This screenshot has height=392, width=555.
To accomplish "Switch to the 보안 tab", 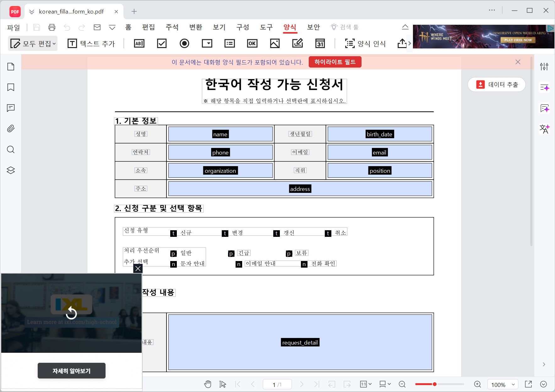I will coord(313,27).
